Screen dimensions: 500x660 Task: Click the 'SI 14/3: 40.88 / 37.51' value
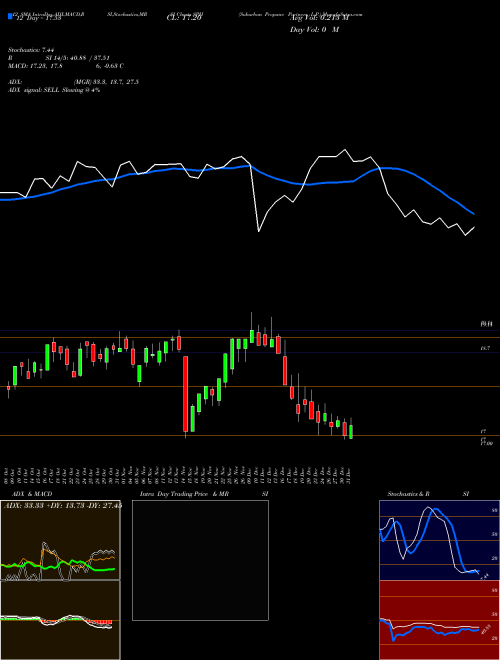coord(78,58)
